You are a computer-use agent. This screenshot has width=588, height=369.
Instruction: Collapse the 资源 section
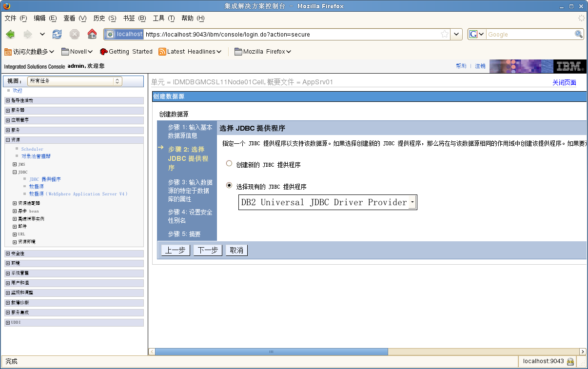[x=8, y=140]
